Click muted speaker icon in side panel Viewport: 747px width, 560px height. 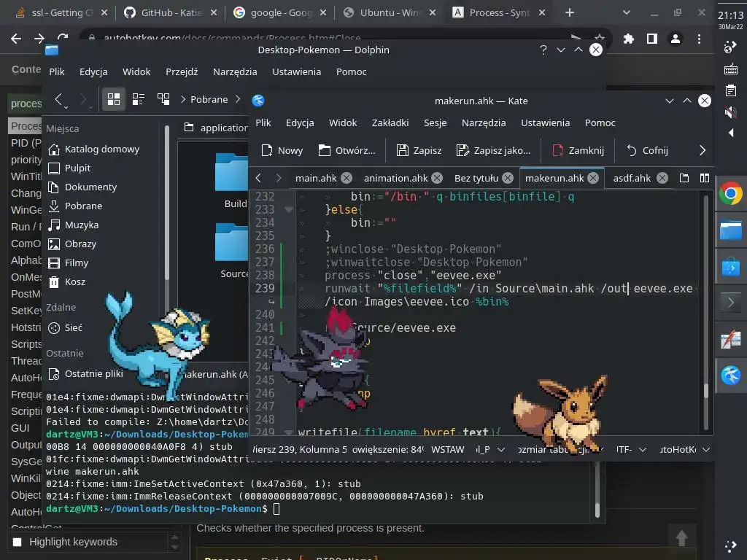[730, 112]
